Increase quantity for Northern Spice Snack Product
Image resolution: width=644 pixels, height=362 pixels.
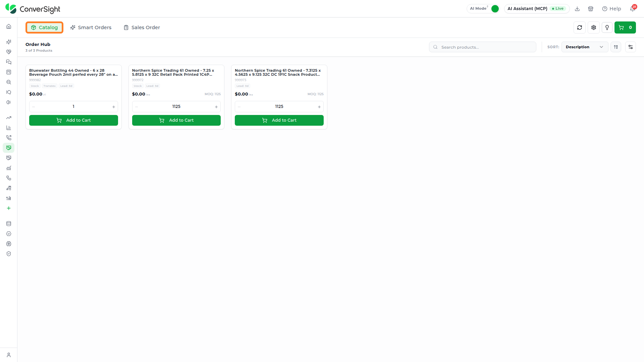pos(319,107)
